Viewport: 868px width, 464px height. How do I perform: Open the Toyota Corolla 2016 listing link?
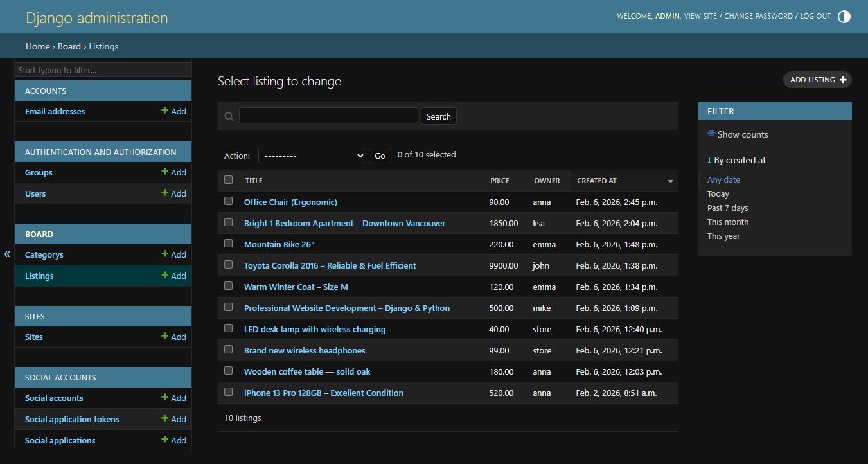click(330, 265)
